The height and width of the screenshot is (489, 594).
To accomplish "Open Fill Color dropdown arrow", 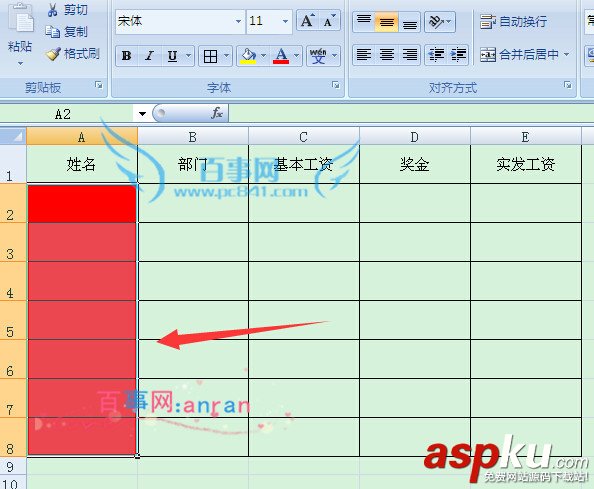I will coord(264,56).
